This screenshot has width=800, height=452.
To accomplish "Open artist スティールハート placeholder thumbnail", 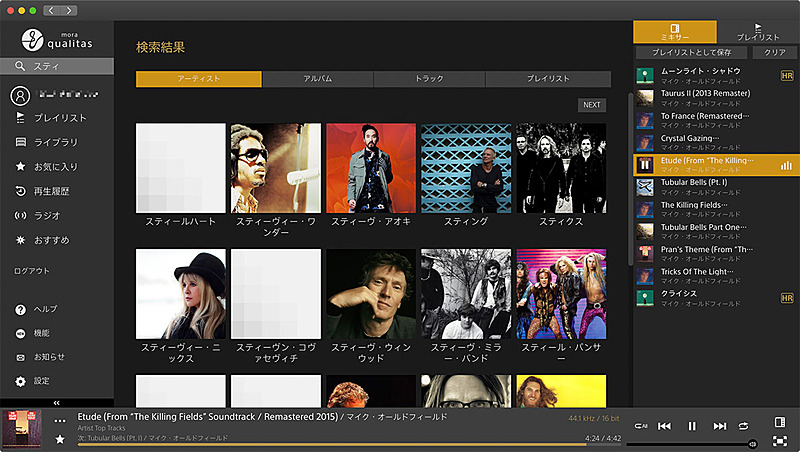I will [181, 168].
